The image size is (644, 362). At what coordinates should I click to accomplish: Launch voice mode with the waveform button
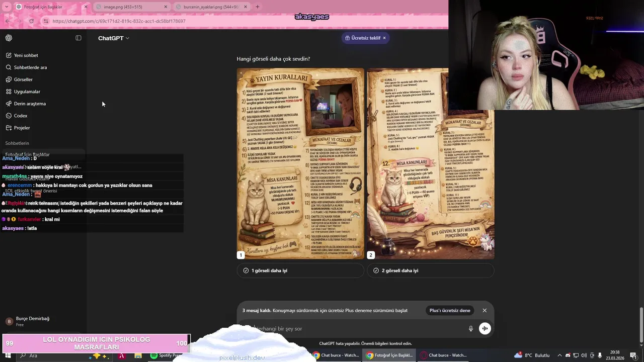(485, 328)
